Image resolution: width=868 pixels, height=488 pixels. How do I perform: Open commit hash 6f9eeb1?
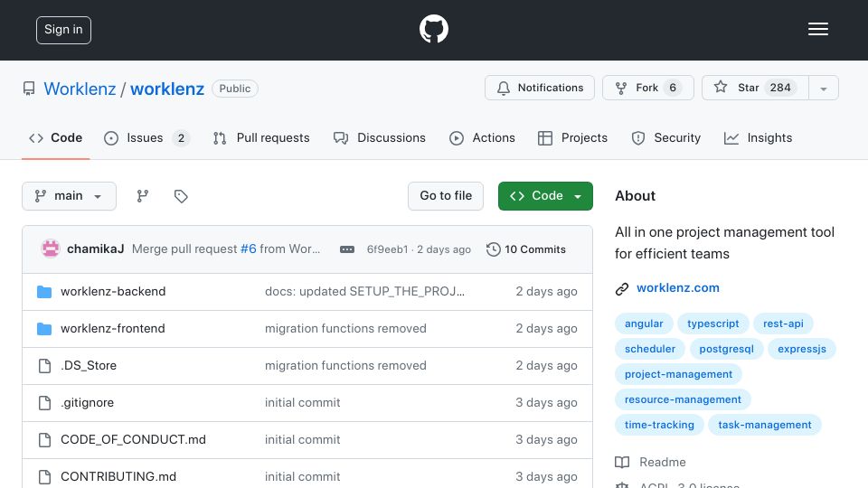(x=387, y=249)
